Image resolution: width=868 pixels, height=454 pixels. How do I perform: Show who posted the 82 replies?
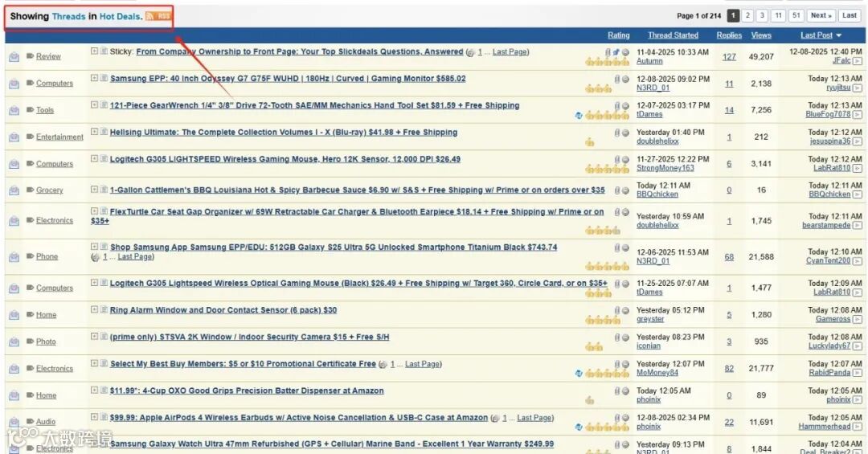pyautogui.click(x=729, y=368)
